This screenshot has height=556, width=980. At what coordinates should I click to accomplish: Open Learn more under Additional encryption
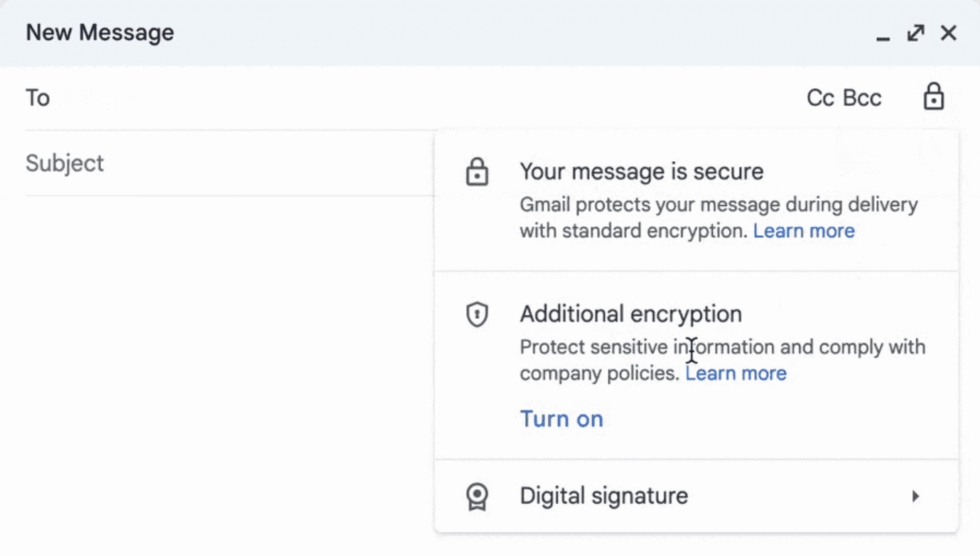(736, 373)
